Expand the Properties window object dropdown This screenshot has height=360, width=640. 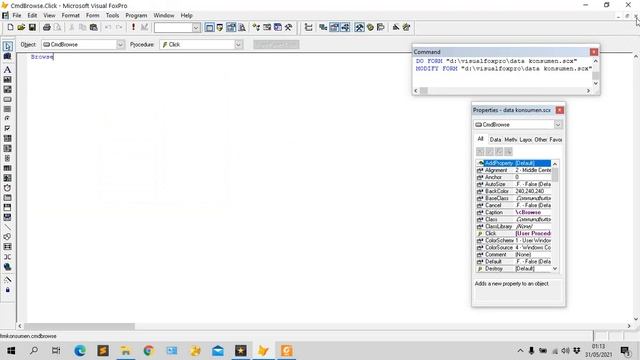click(x=558, y=124)
